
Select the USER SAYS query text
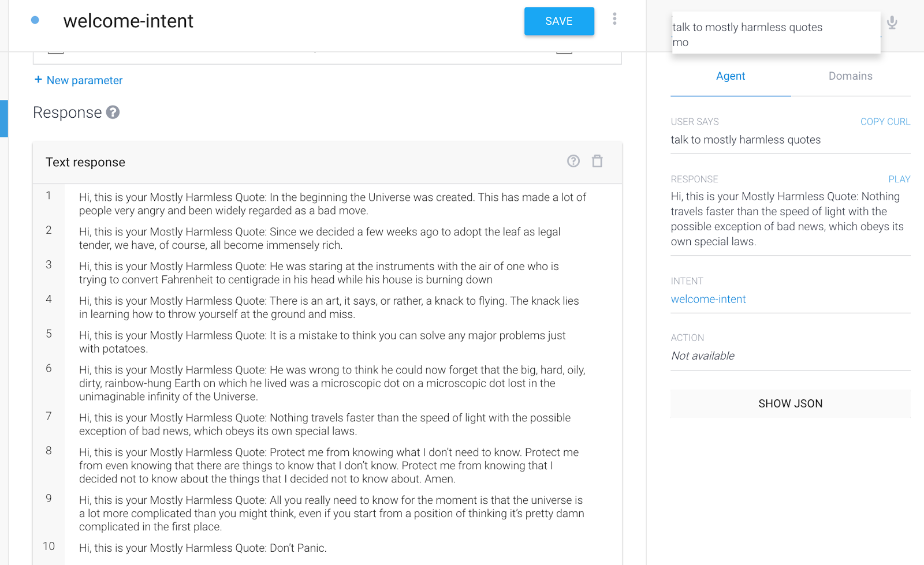(745, 140)
